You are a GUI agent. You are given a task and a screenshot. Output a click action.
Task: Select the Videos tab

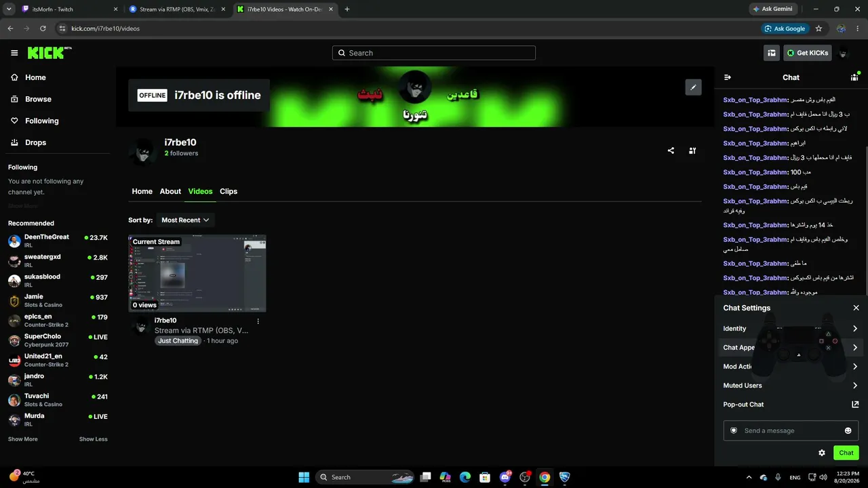coord(200,191)
